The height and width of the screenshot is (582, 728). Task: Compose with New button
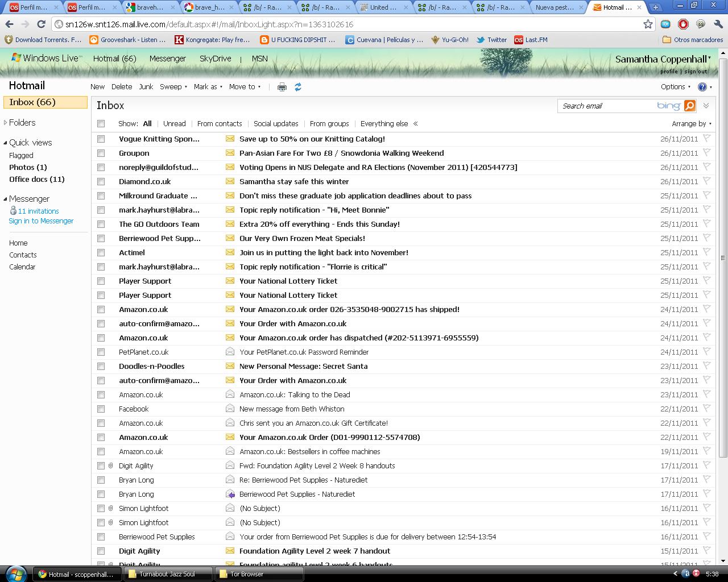click(97, 87)
